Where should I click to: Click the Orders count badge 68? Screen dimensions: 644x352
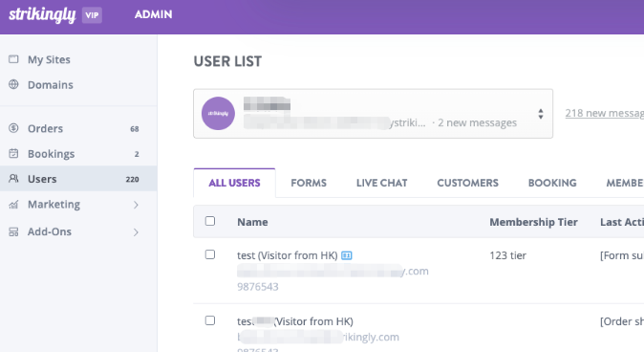click(135, 129)
